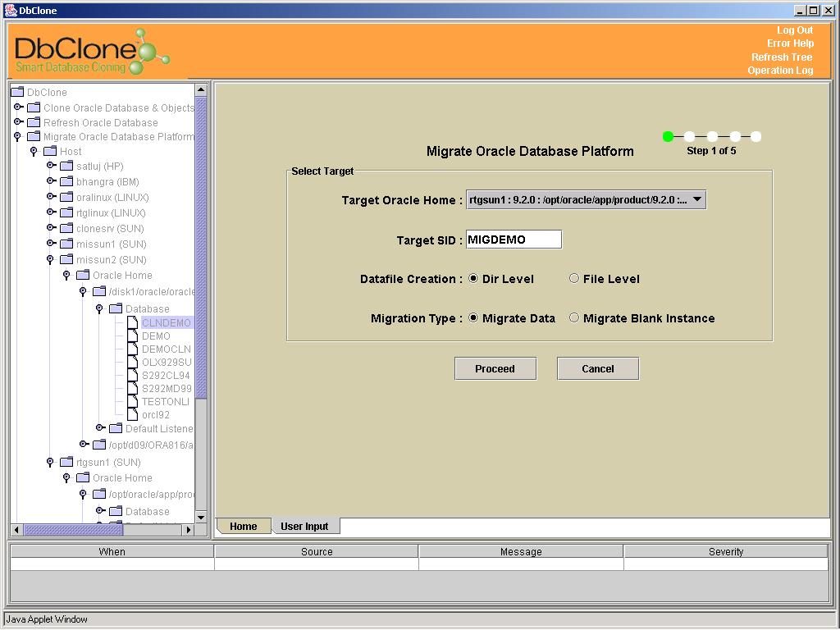
Task: Click the Log Out link
Action: (x=795, y=30)
